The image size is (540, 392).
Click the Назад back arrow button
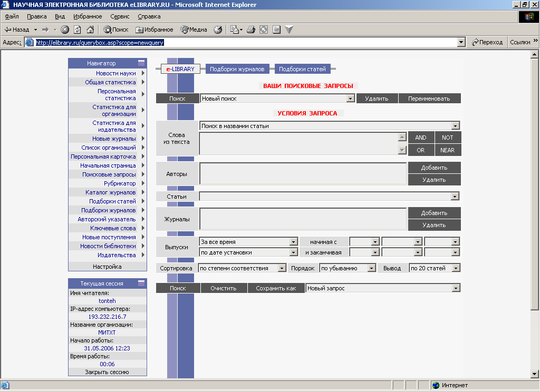16,30
